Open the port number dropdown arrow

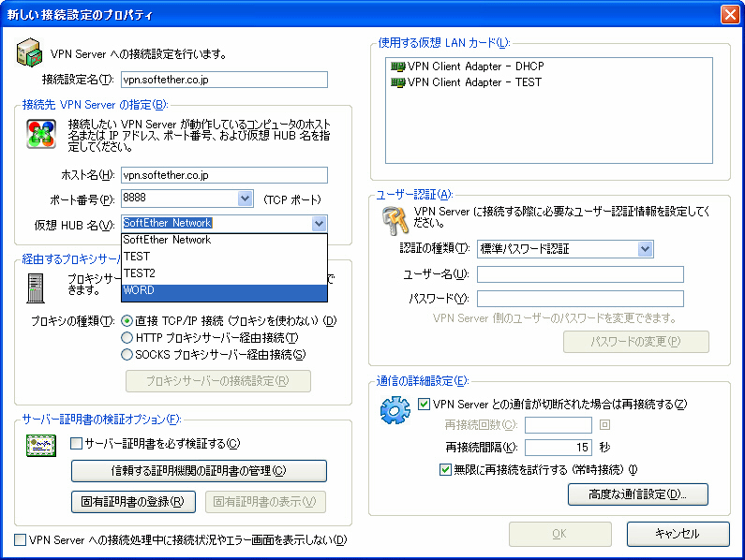246,199
